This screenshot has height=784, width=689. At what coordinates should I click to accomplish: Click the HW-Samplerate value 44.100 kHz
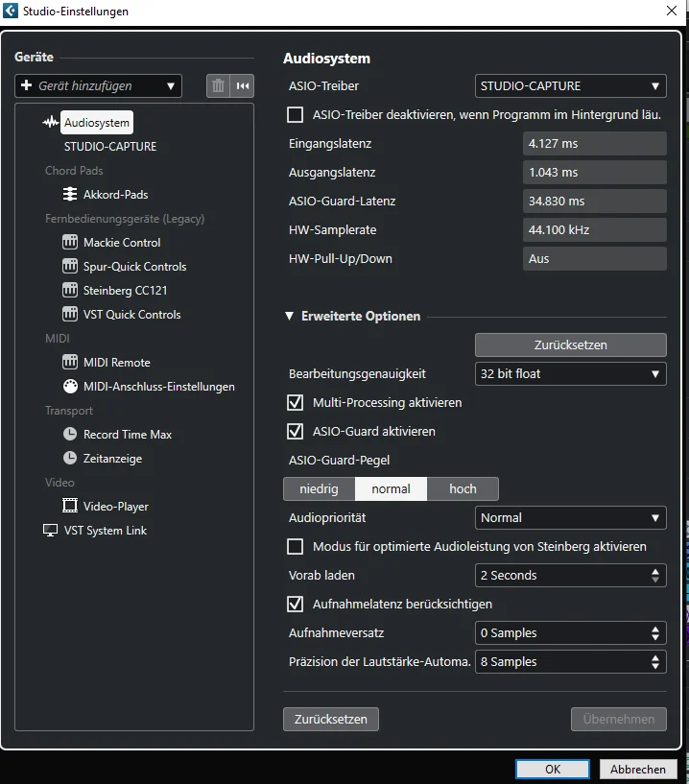pos(595,230)
